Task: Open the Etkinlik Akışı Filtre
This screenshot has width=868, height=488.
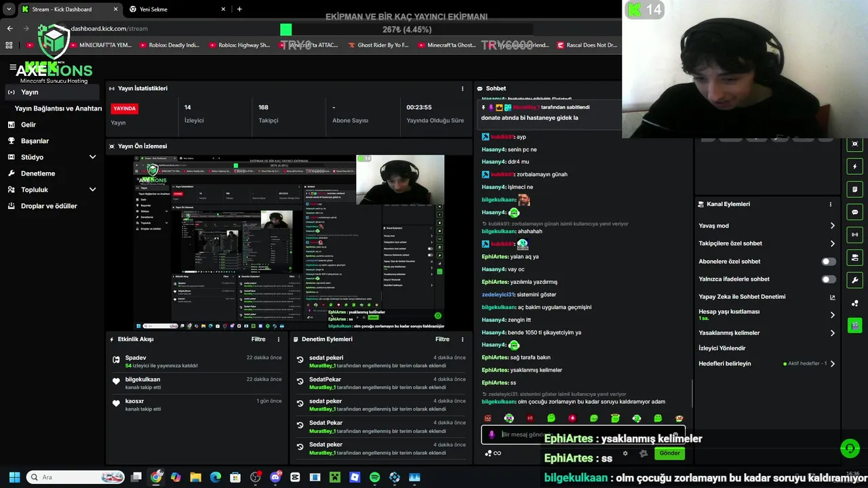Action: [258, 340]
